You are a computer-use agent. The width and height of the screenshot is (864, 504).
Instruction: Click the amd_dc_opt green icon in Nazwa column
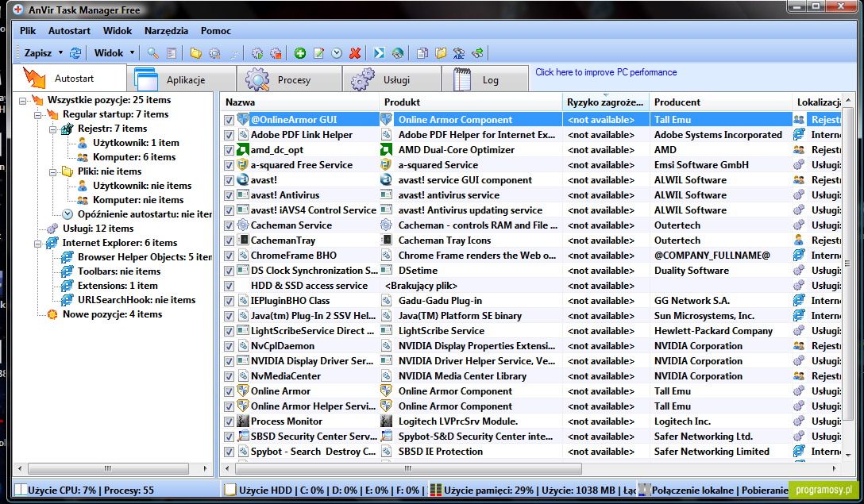coord(243,150)
